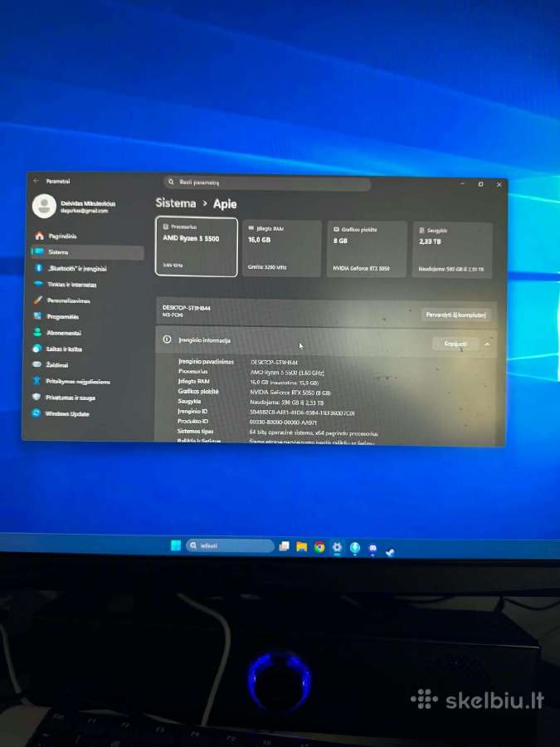
Task: Open the Windows Start button
Action: (x=176, y=545)
